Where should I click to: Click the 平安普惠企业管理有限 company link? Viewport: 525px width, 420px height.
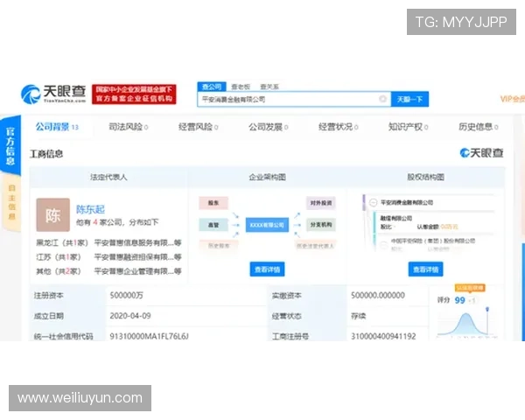[137, 271]
